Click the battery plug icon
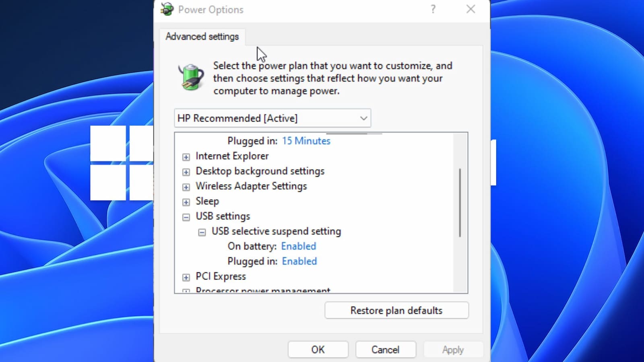 click(191, 77)
